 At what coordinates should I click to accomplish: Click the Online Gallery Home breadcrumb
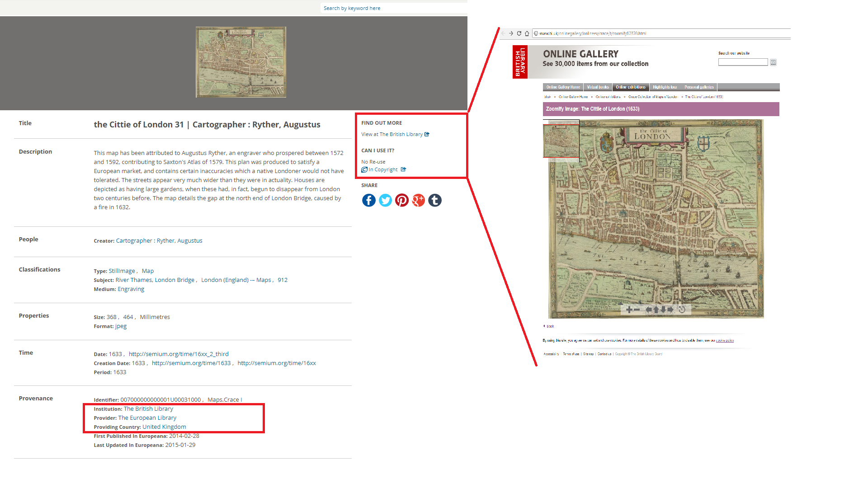pos(573,97)
